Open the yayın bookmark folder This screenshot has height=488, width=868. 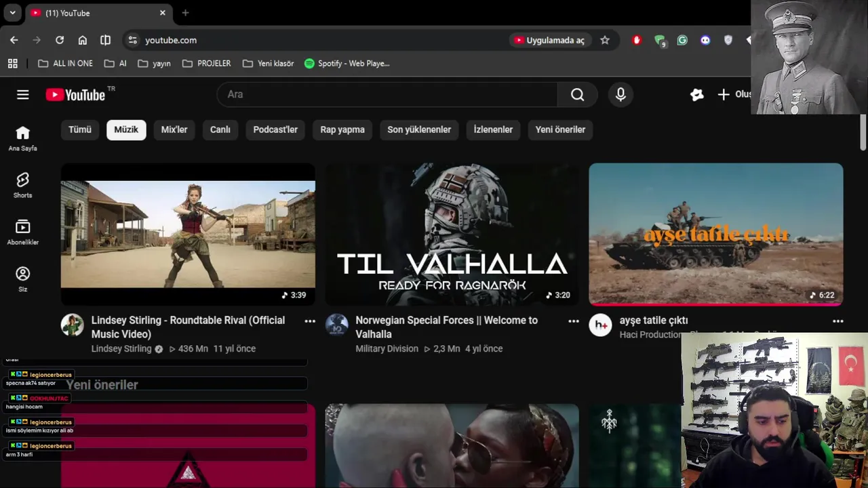[154, 63]
